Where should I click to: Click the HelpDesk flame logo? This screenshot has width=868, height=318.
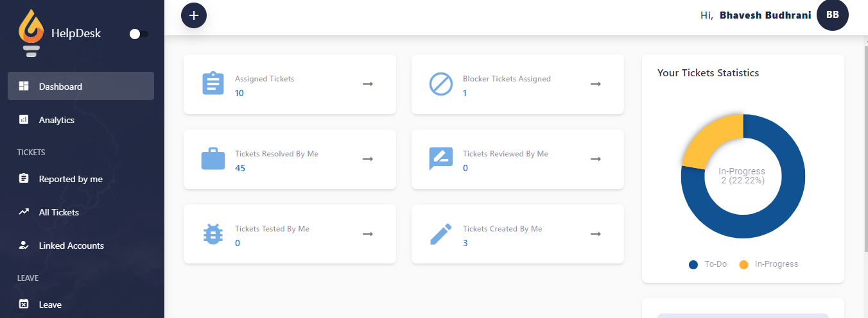[31, 33]
